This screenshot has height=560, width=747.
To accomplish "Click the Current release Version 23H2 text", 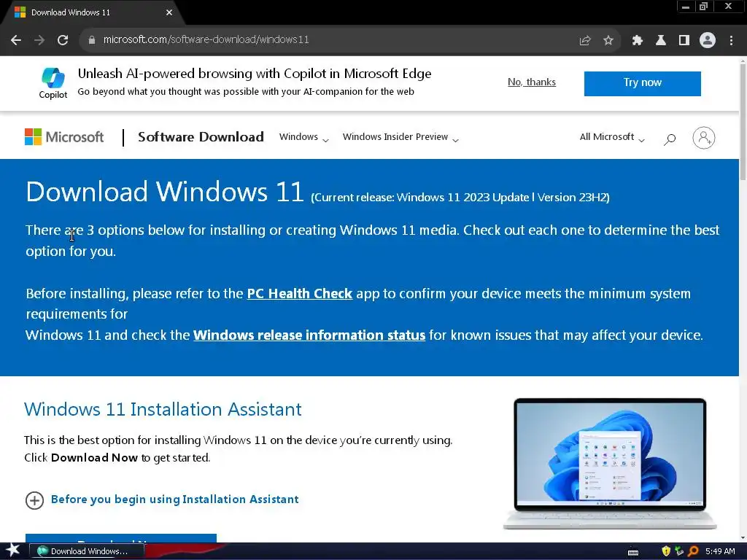I will (x=460, y=198).
